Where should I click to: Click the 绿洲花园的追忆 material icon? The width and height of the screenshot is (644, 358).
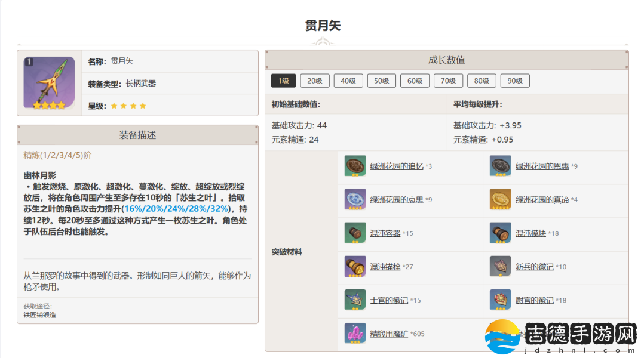(x=355, y=166)
